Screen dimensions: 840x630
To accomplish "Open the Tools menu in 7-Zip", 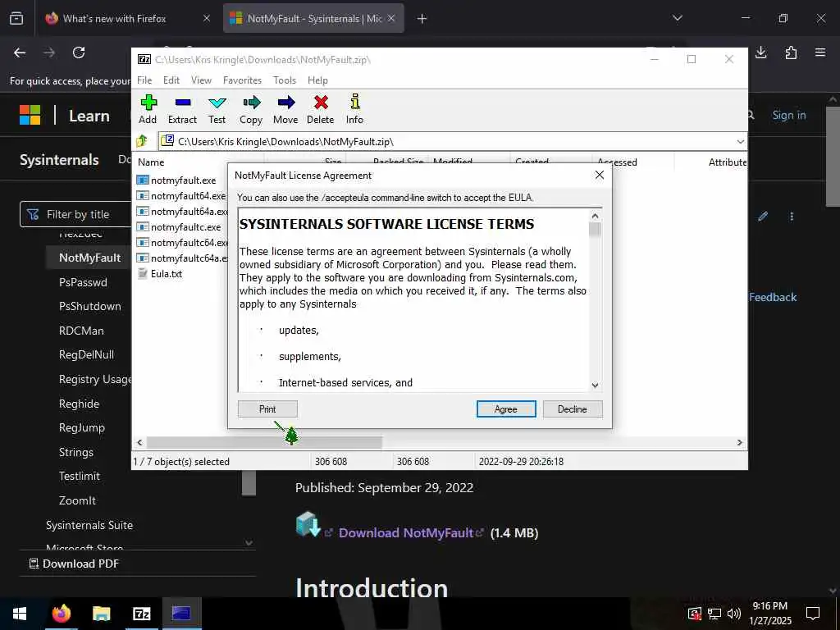I will point(285,80).
